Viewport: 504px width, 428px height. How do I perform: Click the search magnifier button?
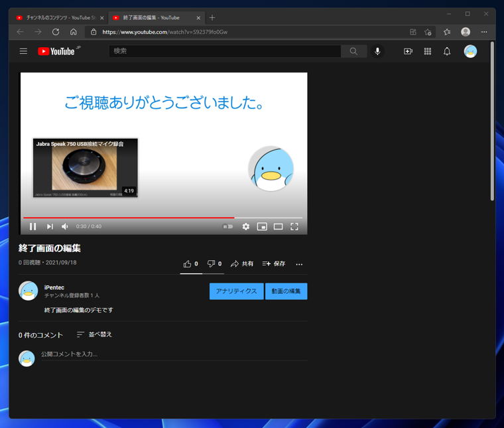pyautogui.click(x=353, y=51)
